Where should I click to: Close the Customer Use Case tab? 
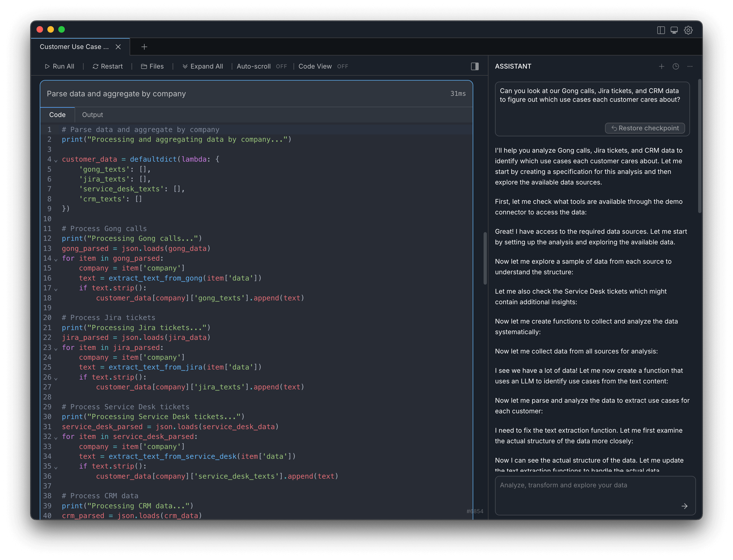[x=118, y=47]
